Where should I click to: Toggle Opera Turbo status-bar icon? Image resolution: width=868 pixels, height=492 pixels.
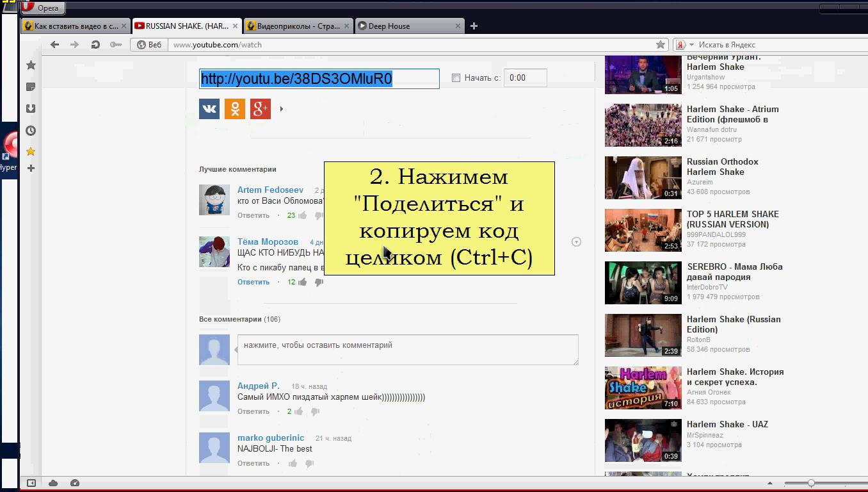click(75, 483)
